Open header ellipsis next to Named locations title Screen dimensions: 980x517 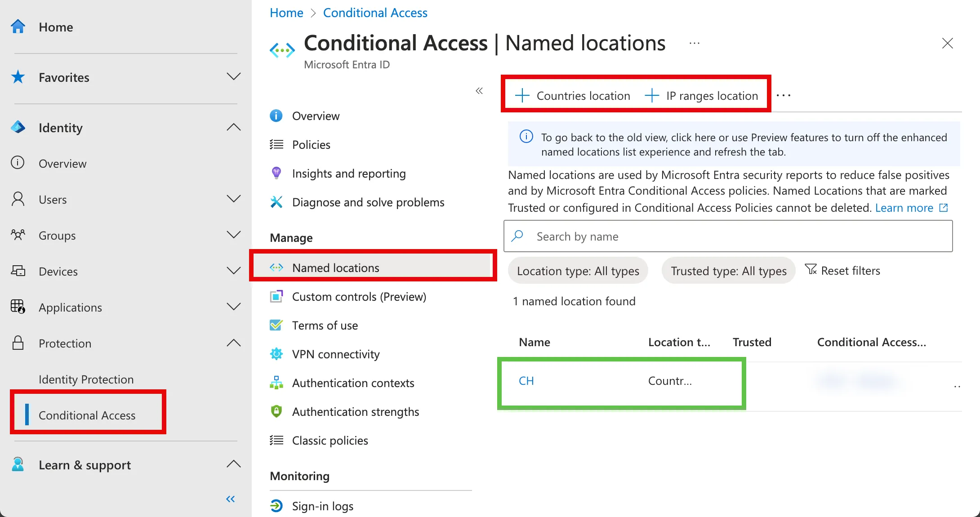point(695,43)
